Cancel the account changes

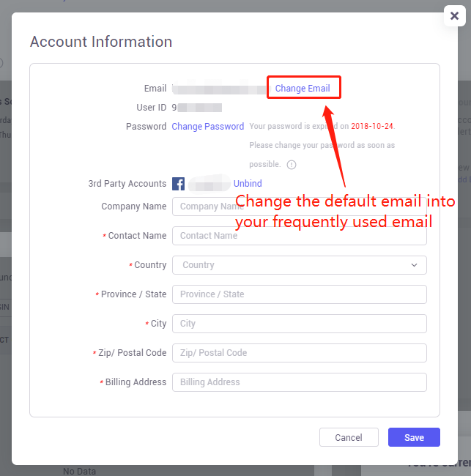349,437
